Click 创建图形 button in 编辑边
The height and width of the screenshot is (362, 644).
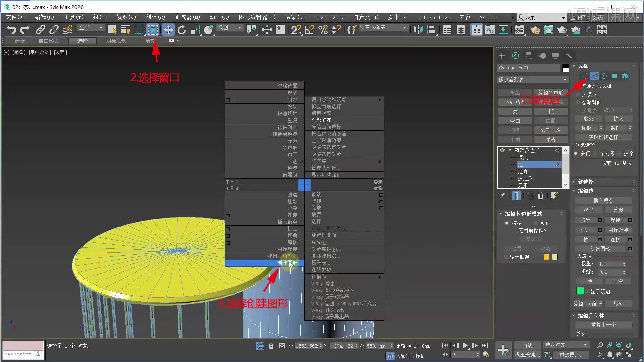[600, 249]
